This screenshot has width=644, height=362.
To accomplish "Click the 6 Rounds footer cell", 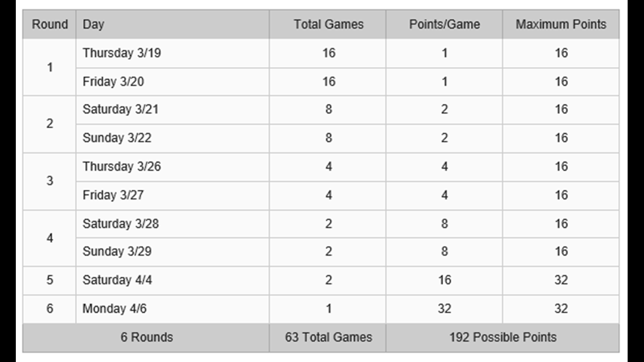I will [x=146, y=337].
